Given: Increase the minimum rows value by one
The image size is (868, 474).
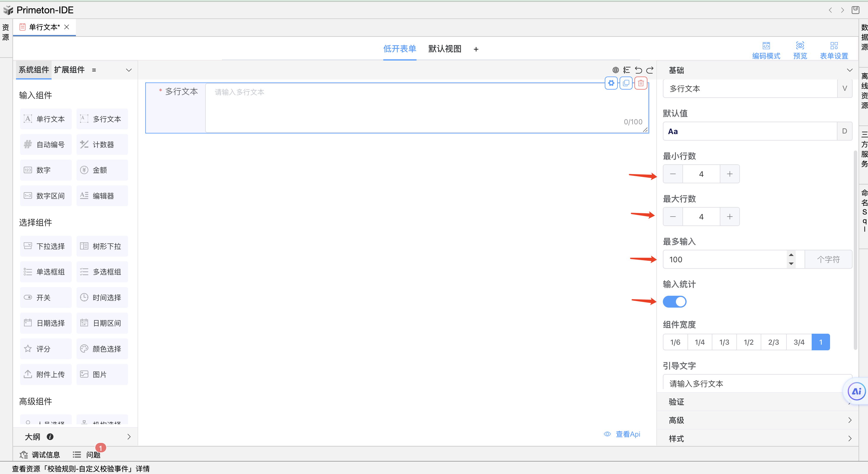Looking at the screenshot, I should tap(730, 174).
